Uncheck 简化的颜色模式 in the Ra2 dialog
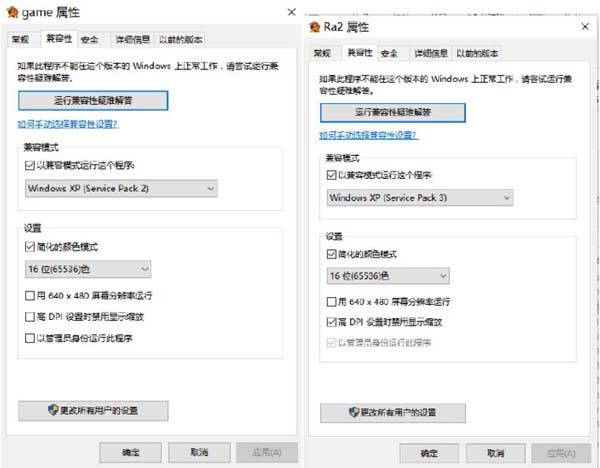Image resolution: width=600 pixels, height=468 pixels. pos(333,255)
